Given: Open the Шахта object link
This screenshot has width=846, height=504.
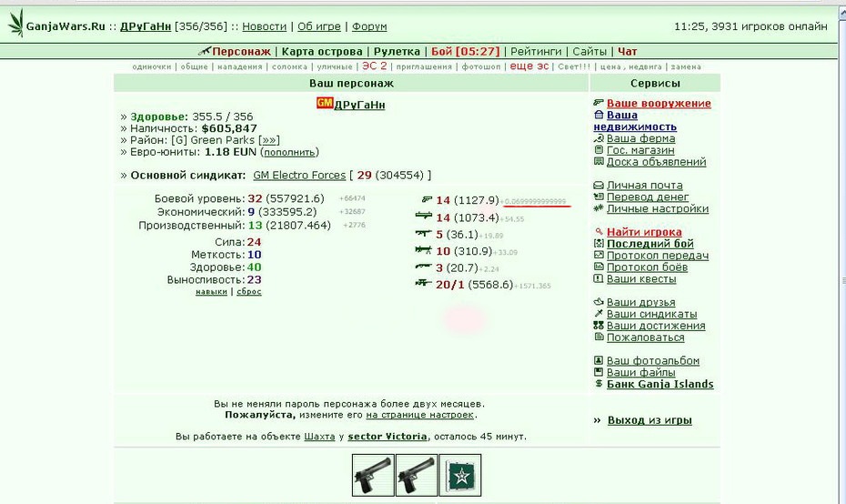Looking at the screenshot, I should click(319, 436).
